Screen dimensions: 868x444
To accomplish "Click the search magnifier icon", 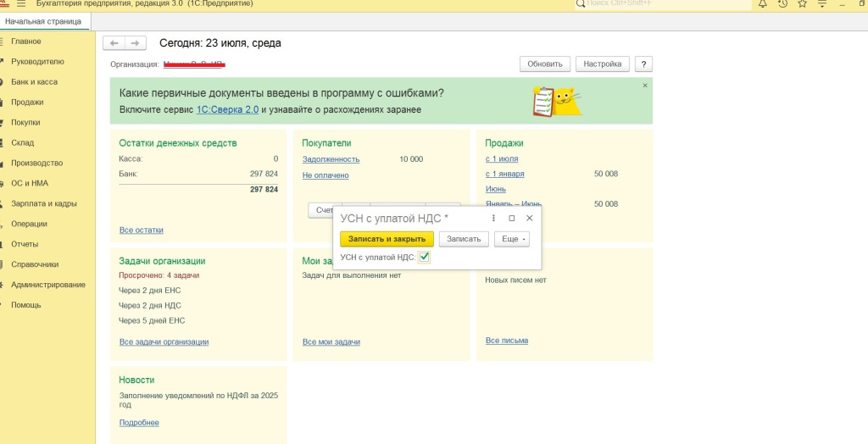I will [x=580, y=4].
